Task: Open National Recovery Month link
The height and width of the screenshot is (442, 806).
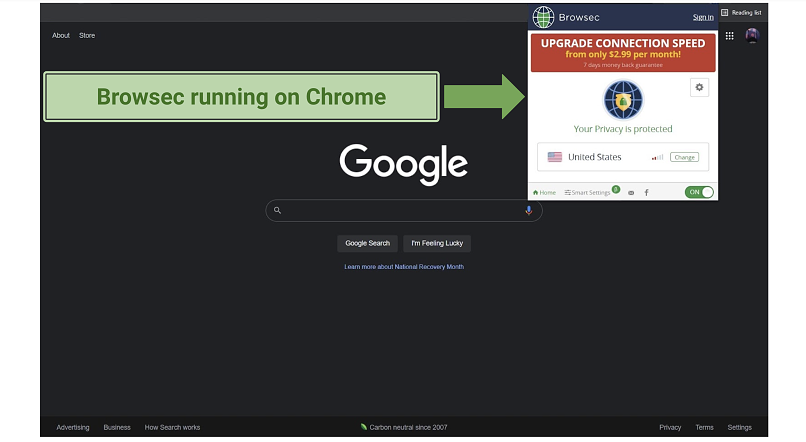Action: click(x=404, y=267)
